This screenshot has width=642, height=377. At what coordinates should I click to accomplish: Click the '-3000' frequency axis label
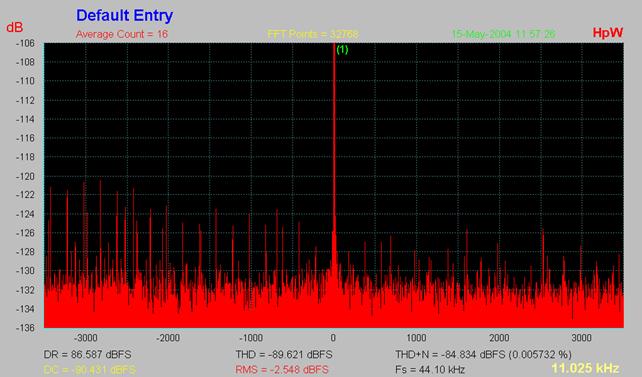tap(86, 338)
